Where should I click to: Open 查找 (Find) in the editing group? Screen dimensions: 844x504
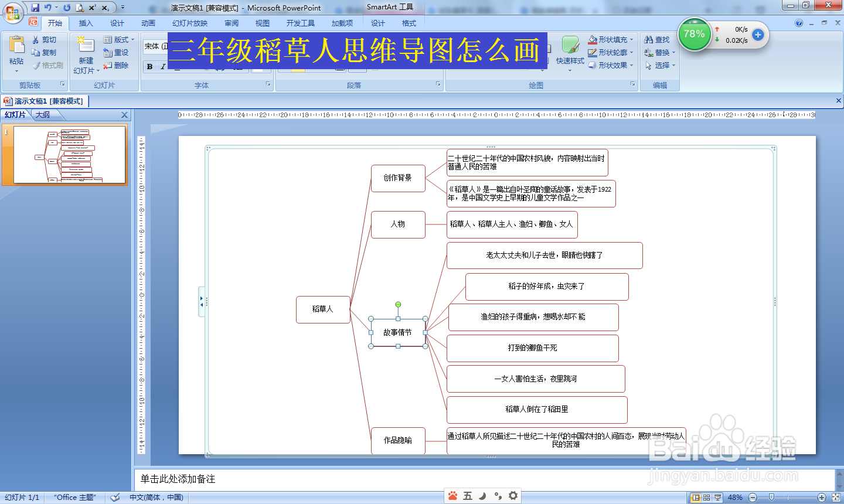click(x=657, y=39)
